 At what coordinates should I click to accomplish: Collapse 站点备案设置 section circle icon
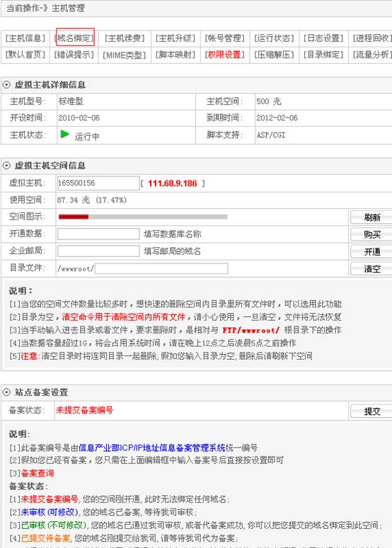tap(6, 392)
